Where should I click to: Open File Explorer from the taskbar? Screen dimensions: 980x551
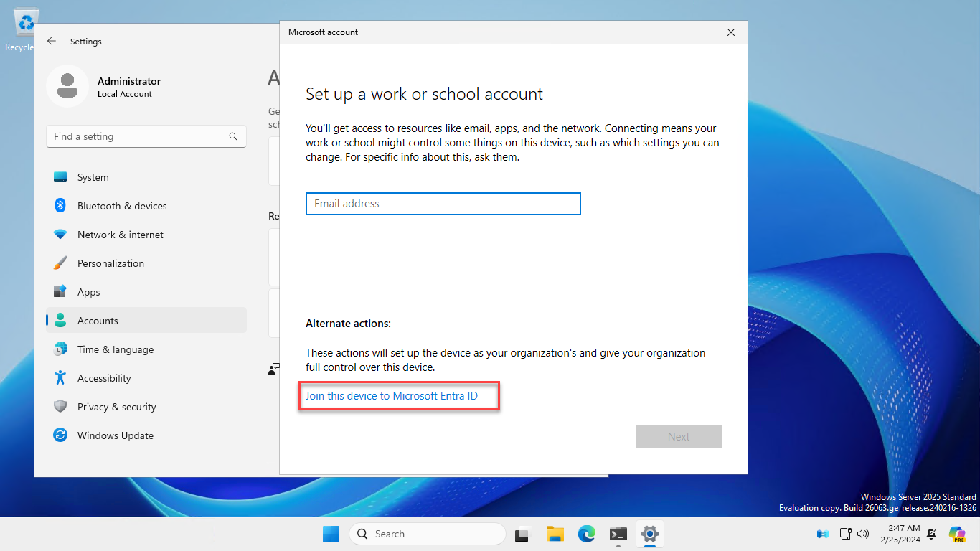tap(555, 534)
